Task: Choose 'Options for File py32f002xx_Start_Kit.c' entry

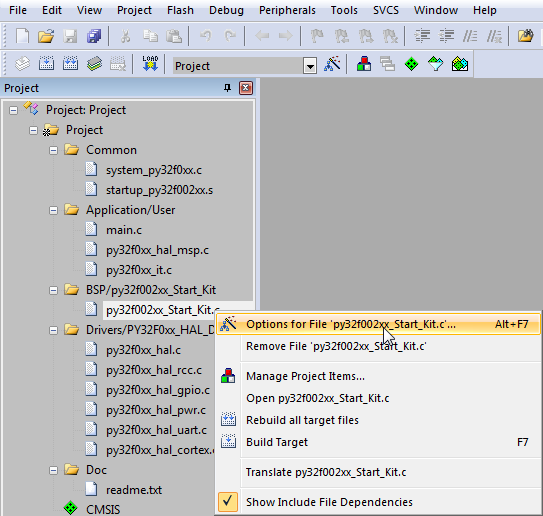Action: pyautogui.click(x=379, y=324)
